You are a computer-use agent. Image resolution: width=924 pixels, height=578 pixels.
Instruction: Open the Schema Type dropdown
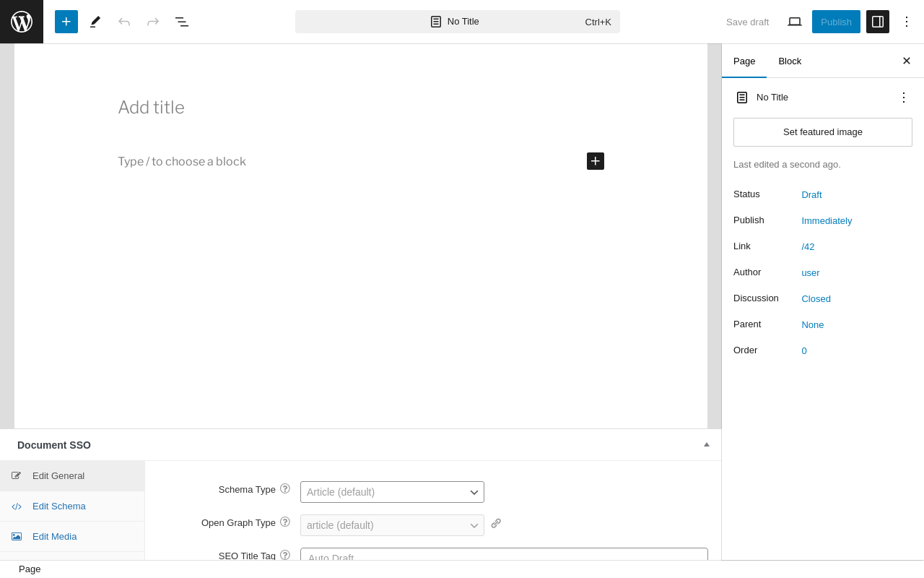(x=392, y=492)
